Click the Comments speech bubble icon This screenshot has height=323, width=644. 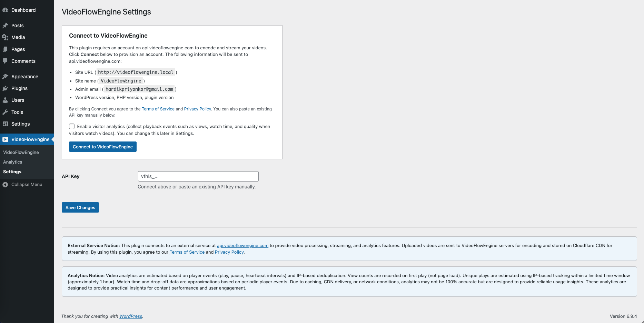pyautogui.click(x=5, y=61)
